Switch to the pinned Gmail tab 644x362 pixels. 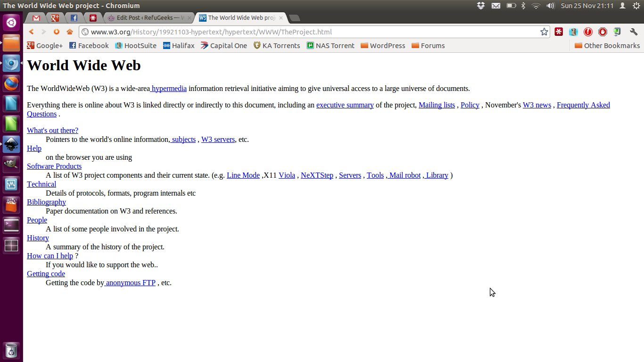click(36, 18)
